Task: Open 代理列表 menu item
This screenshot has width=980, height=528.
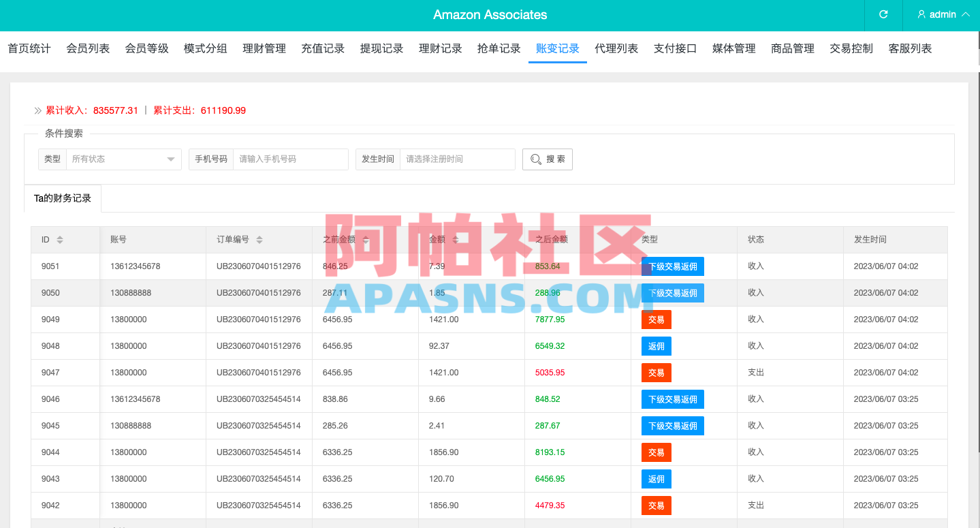Action: (616, 48)
